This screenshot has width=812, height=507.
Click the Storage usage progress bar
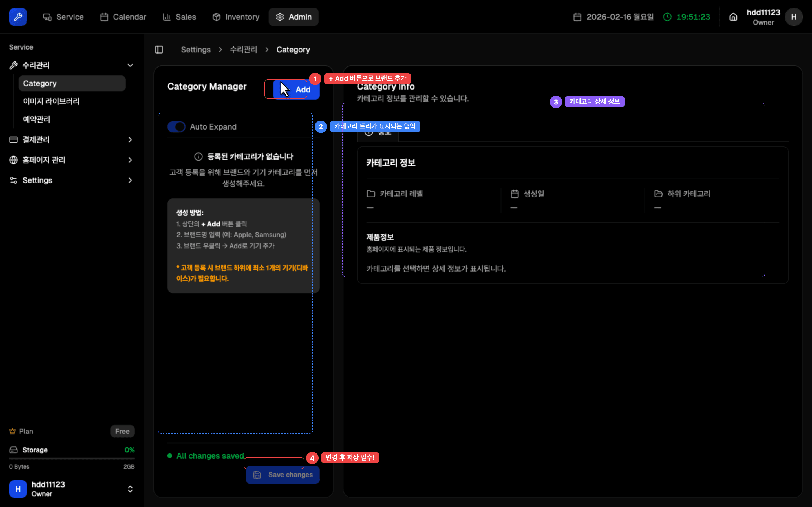coord(72,458)
